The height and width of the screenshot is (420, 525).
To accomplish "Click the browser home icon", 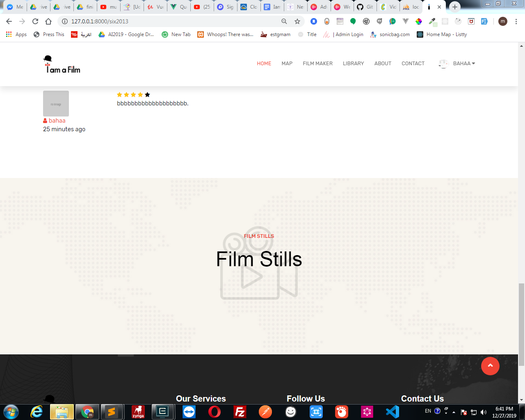I will click(x=48, y=21).
